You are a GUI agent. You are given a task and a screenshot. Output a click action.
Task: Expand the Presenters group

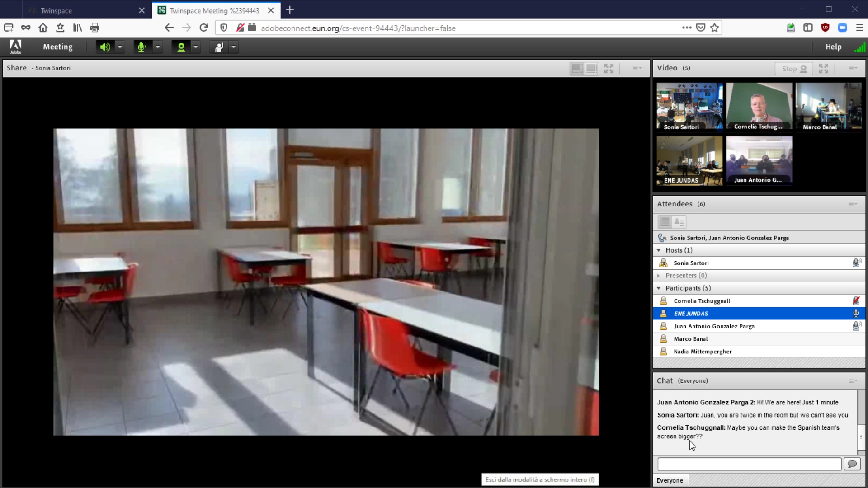coord(659,276)
